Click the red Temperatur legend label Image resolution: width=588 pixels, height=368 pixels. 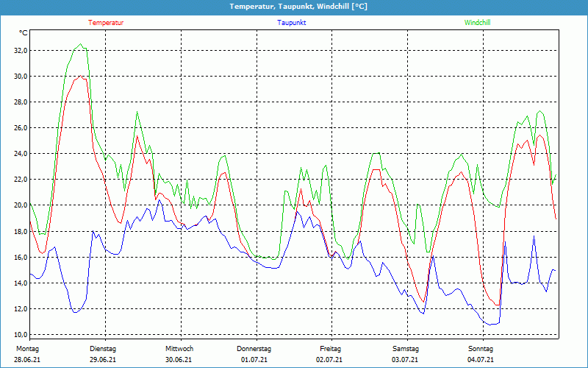tap(106, 23)
